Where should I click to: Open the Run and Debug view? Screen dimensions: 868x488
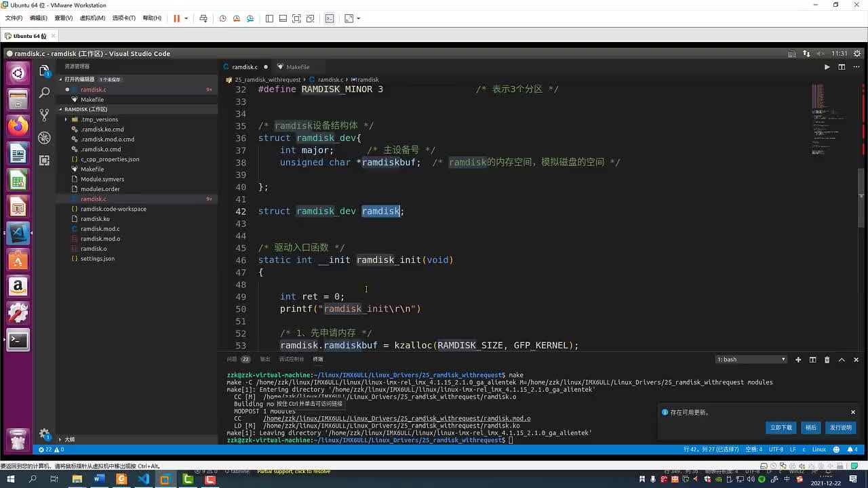click(x=44, y=138)
